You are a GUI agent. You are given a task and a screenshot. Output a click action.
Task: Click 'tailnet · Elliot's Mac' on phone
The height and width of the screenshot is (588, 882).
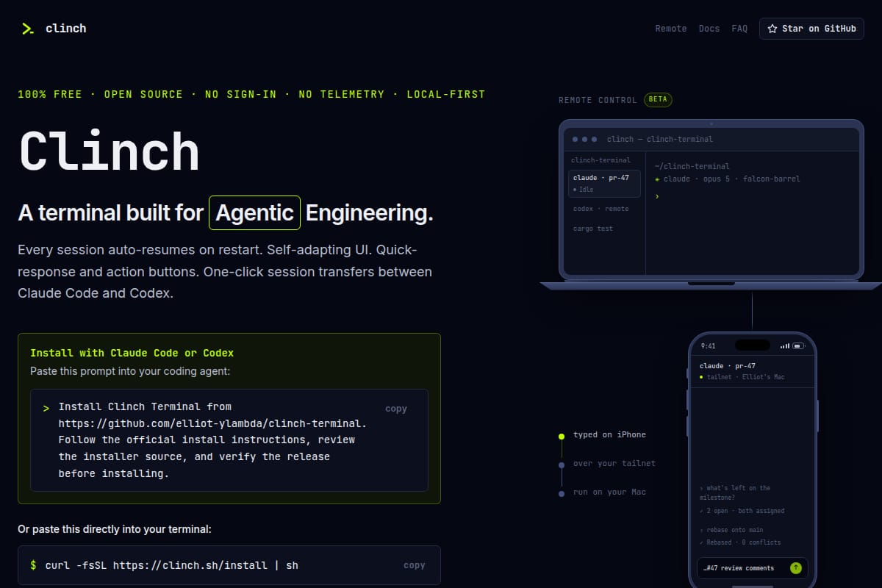[x=742, y=377]
